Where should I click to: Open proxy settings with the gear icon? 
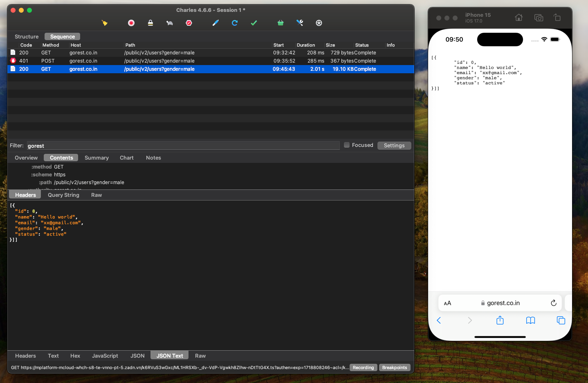(319, 23)
